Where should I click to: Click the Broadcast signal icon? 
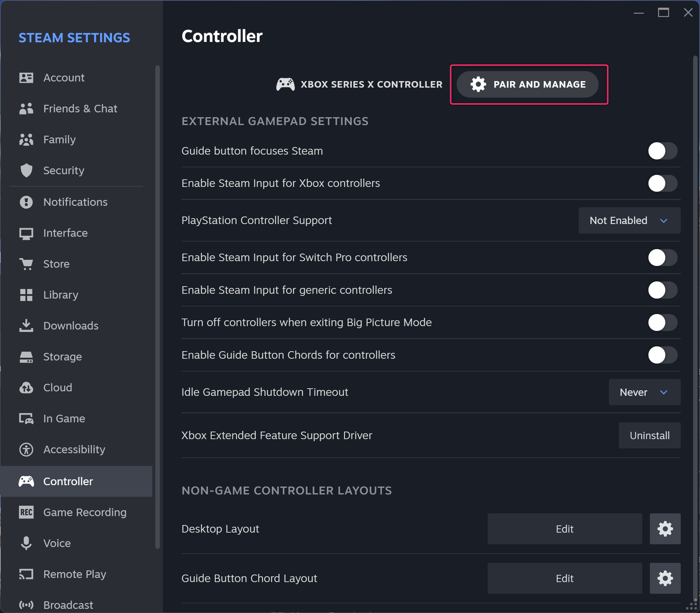point(26,605)
